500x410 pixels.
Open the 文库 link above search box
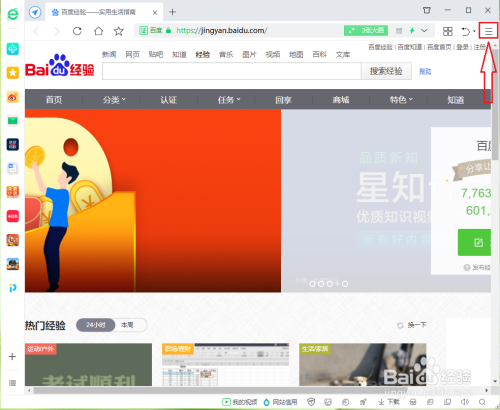point(343,54)
